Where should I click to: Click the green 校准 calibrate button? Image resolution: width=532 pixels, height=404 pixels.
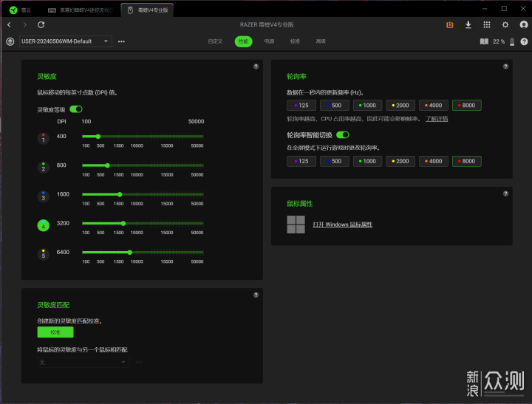(x=55, y=332)
